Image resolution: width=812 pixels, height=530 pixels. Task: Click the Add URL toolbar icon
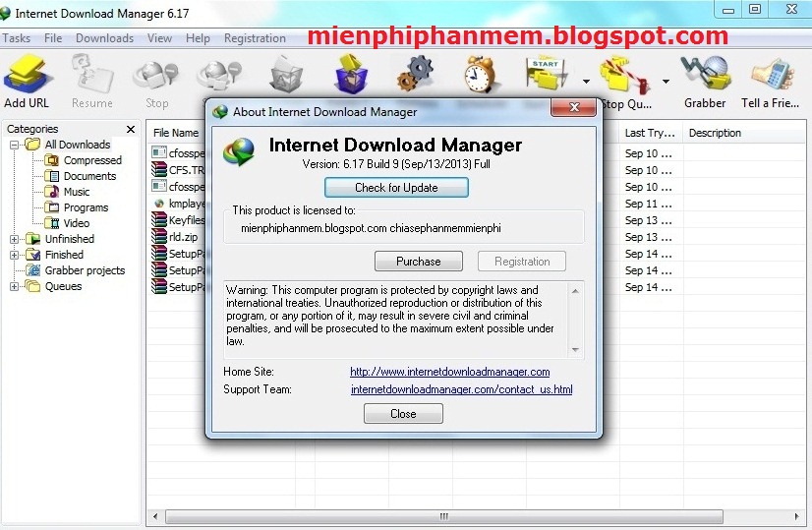pyautogui.click(x=27, y=75)
